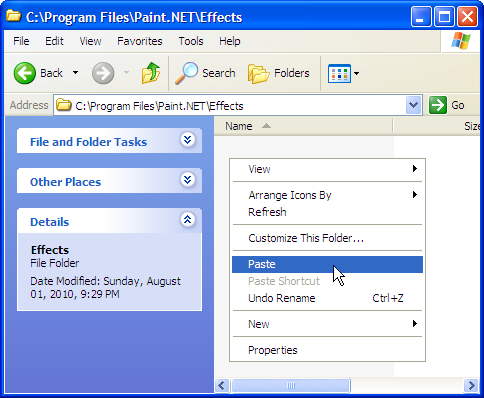Click the green Go arrow button
Image resolution: width=484 pixels, height=398 pixels.
(x=438, y=105)
